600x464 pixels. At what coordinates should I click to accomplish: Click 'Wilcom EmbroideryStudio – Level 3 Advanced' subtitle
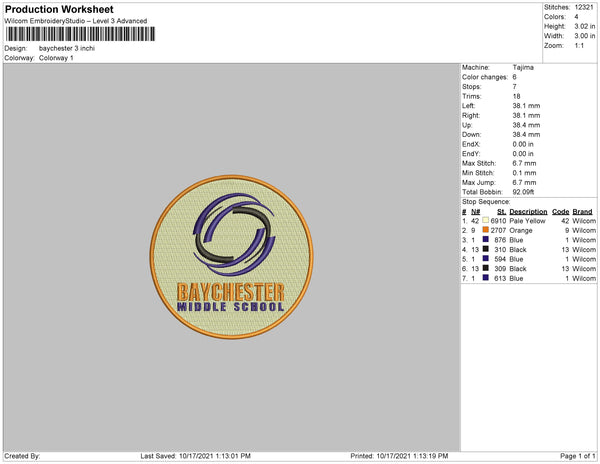coord(76,21)
